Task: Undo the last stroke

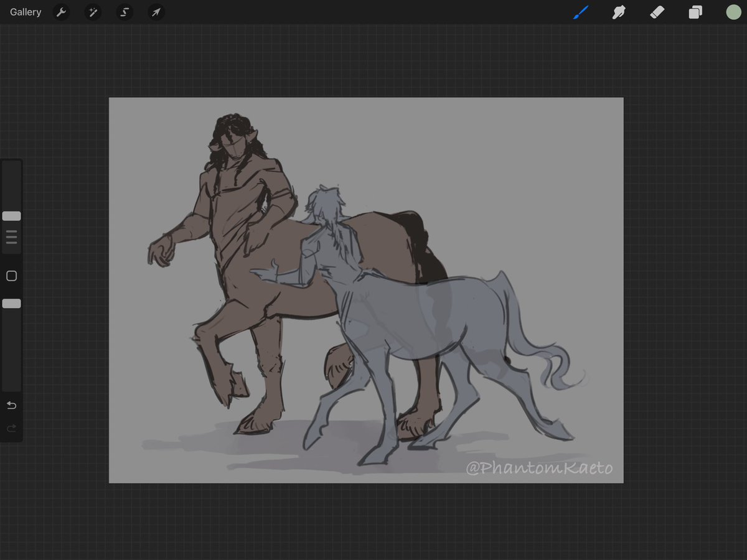Action: (x=11, y=406)
